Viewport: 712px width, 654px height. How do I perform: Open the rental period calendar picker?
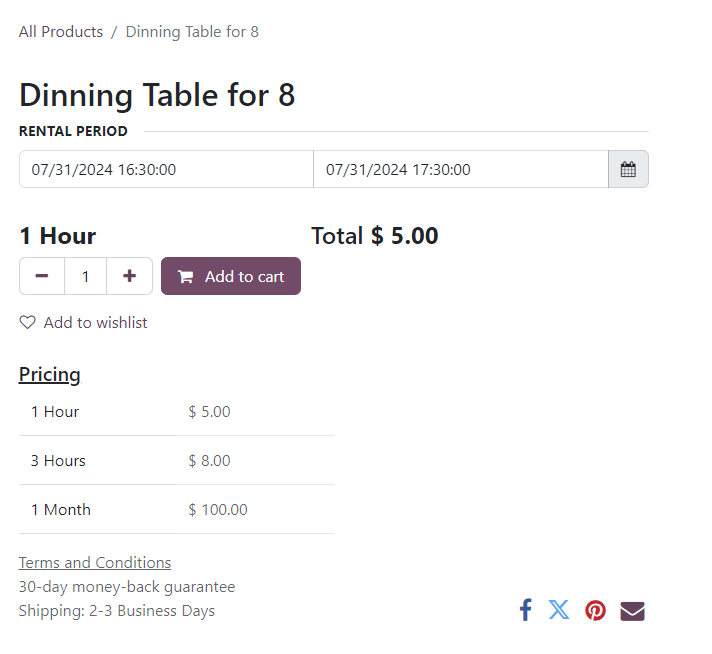[628, 169]
